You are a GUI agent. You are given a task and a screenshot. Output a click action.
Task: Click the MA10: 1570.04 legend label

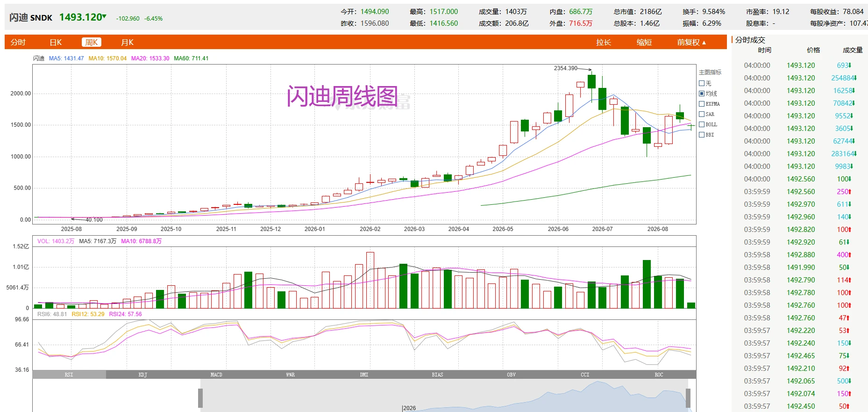107,58
